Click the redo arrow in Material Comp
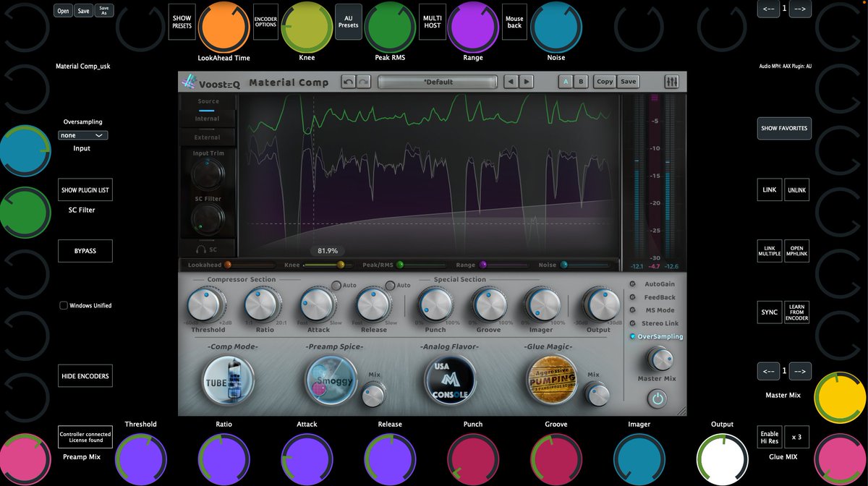 (364, 82)
